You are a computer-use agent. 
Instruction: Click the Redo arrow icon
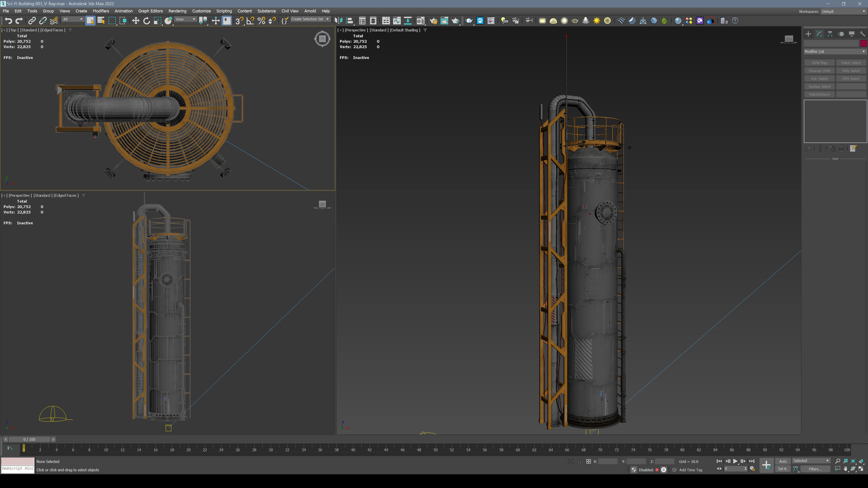(19, 21)
